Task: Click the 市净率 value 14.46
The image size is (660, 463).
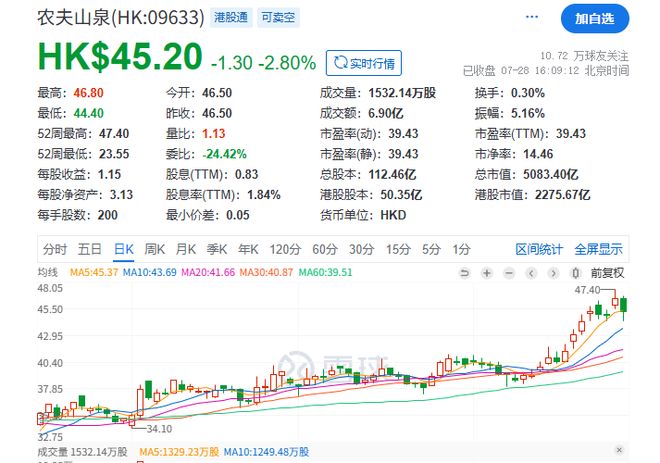Action: click(538, 154)
